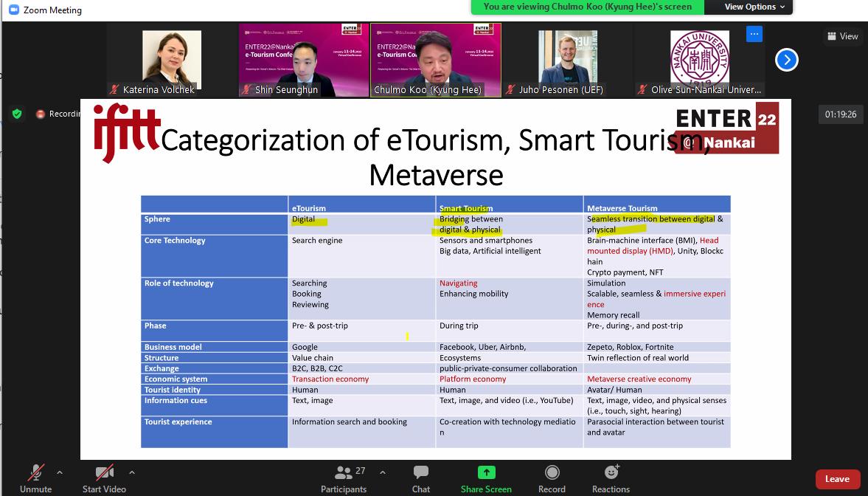Click slide title 'Categorization of eTourism'
868x496 pixels.
[336, 139]
